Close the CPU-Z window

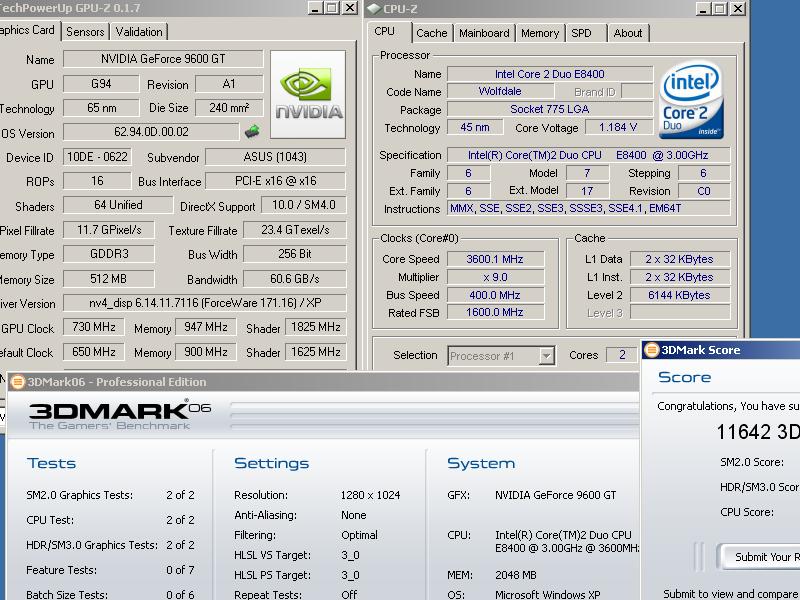(738, 9)
